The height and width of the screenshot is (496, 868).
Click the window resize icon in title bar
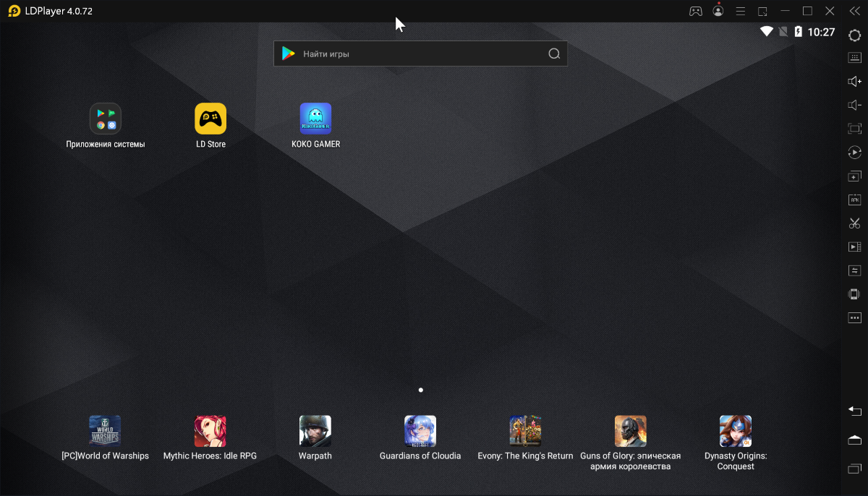(x=762, y=11)
